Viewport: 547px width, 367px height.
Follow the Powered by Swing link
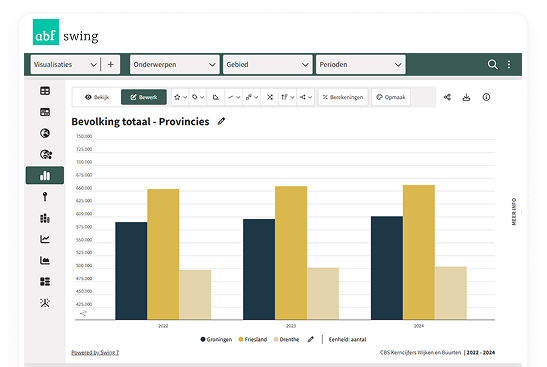[95, 353]
